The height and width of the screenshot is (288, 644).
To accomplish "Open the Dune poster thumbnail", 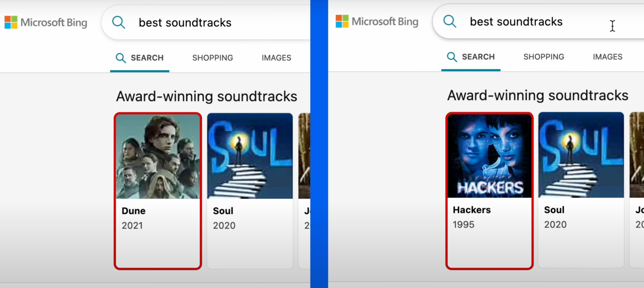I will pyautogui.click(x=158, y=156).
